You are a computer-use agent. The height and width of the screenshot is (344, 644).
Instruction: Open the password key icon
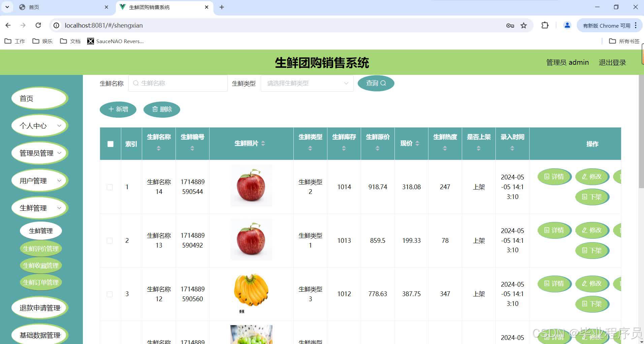click(510, 26)
